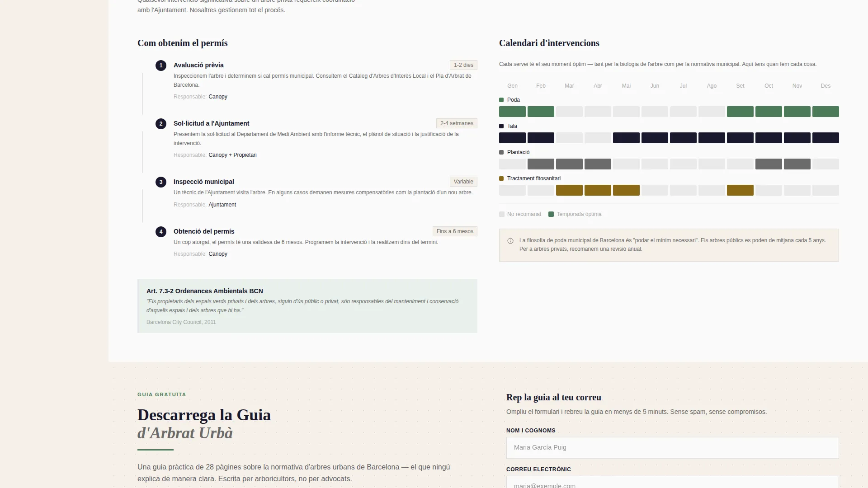The height and width of the screenshot is (488, 868).
Task: Select the Plantació cell for Feb
Action: [541, 164]
